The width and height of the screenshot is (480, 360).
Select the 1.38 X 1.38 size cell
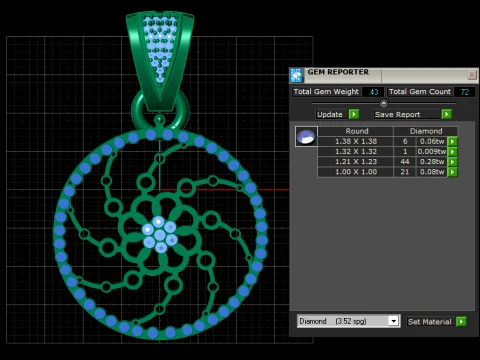356,141
